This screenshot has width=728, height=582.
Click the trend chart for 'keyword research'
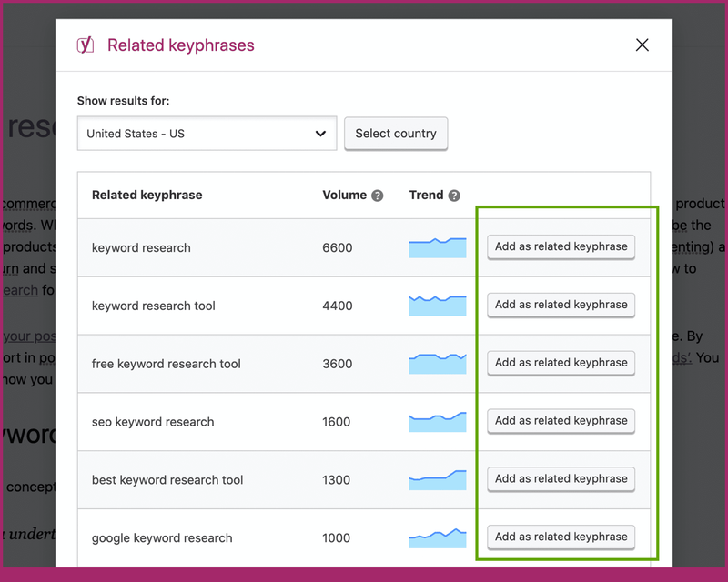coord(437,247)
